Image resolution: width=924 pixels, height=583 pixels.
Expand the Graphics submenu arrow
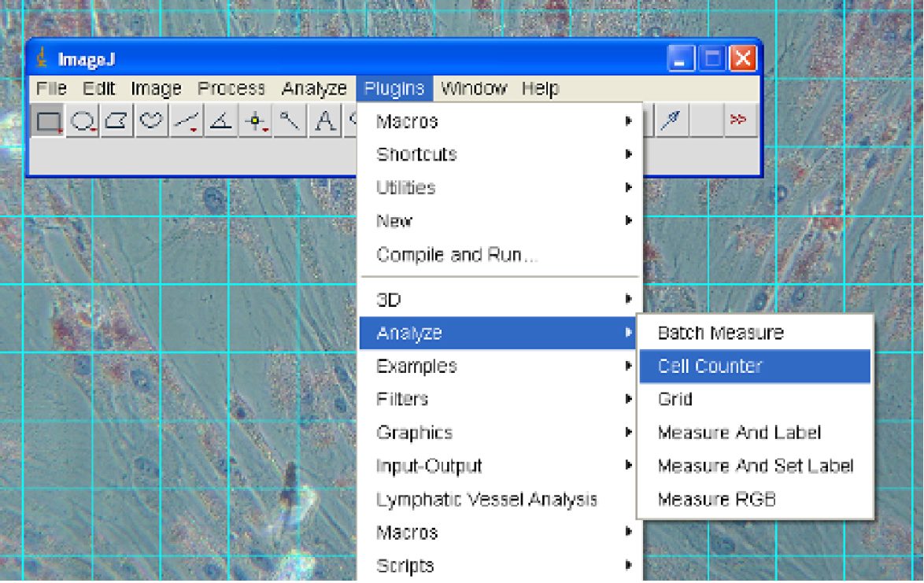click(629, 432)
